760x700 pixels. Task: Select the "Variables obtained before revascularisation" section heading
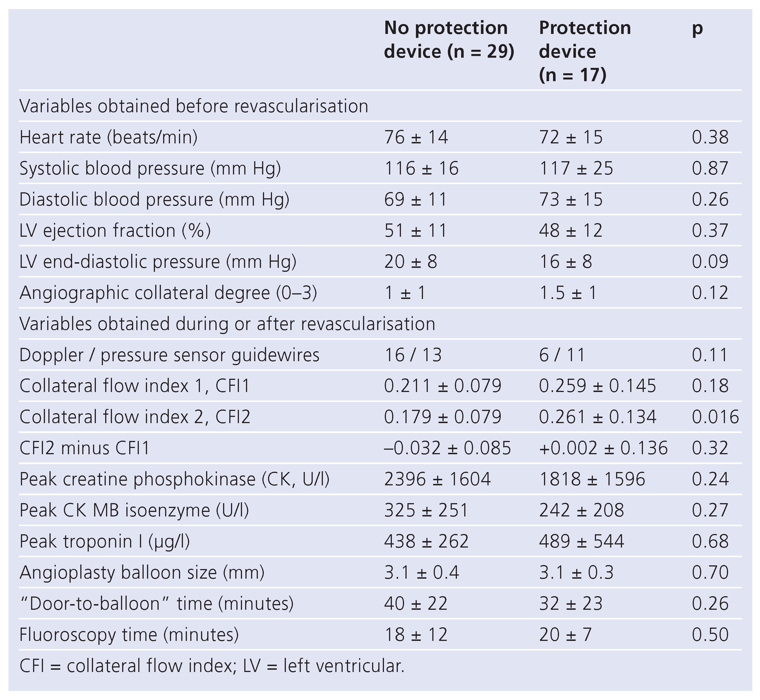[x=193, y=106]
